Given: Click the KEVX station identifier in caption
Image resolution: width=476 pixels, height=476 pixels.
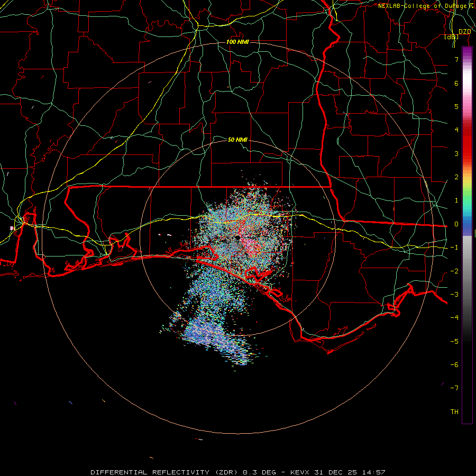Looking at the screenshot, I should 299,472.
